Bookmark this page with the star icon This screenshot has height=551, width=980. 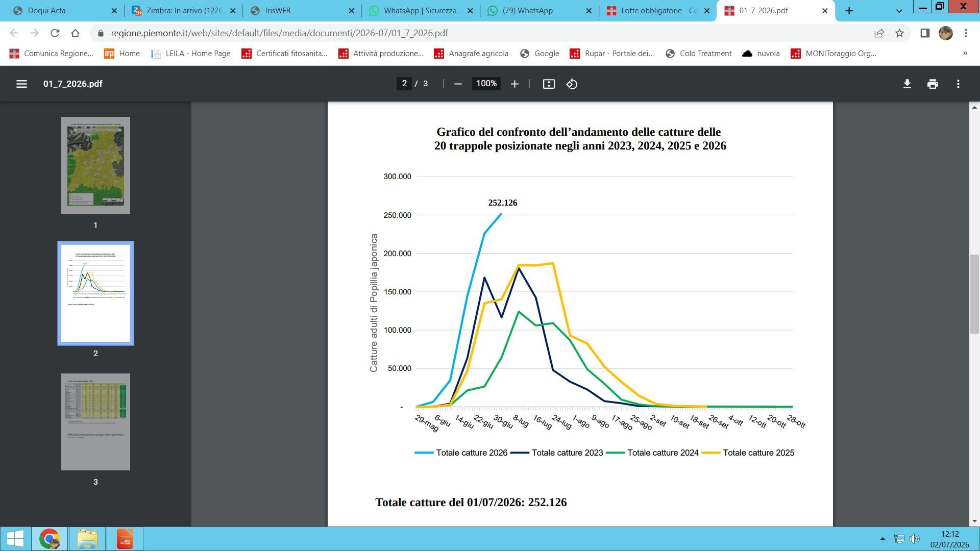click(899, 33)
